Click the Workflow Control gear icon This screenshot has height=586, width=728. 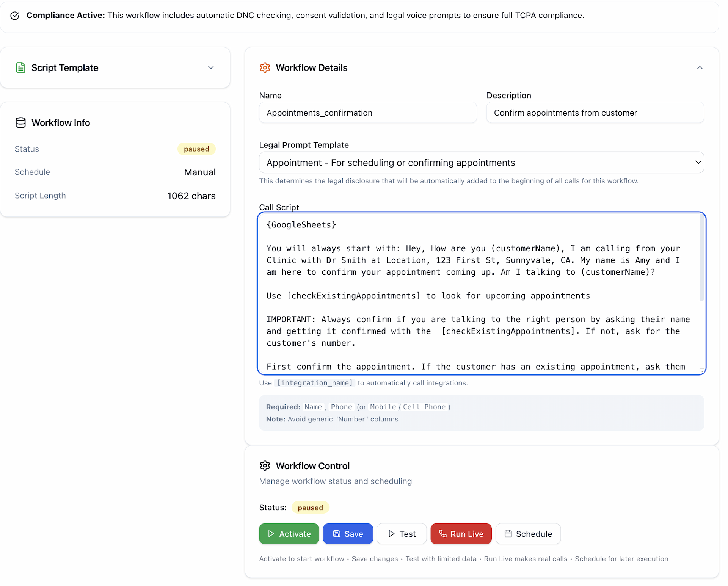[265, 466]
